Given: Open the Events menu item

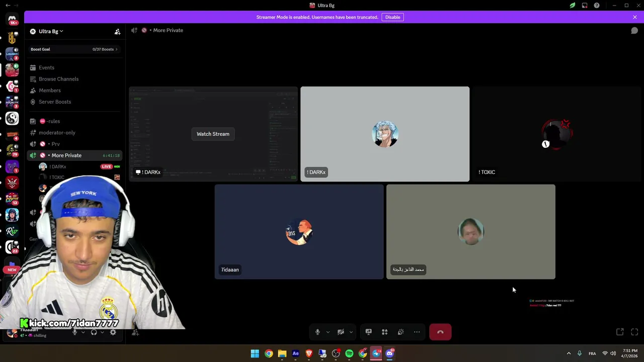Looking at the screenshot, I should click(74, 67).
